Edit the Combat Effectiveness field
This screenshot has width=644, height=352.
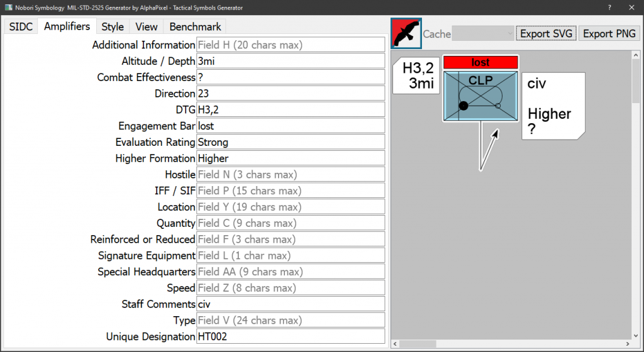[x=291, y=77]
